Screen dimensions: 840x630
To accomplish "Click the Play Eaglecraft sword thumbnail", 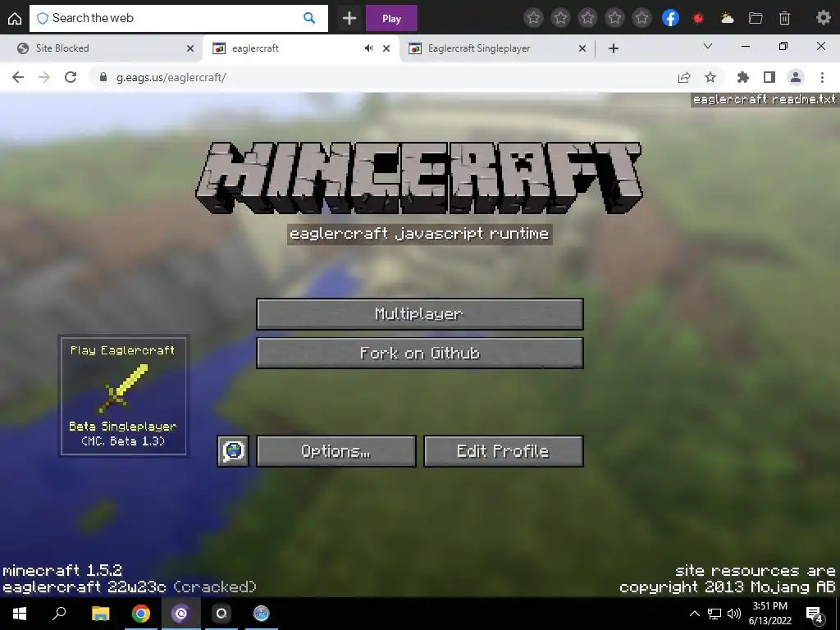I will coord(123,395).
